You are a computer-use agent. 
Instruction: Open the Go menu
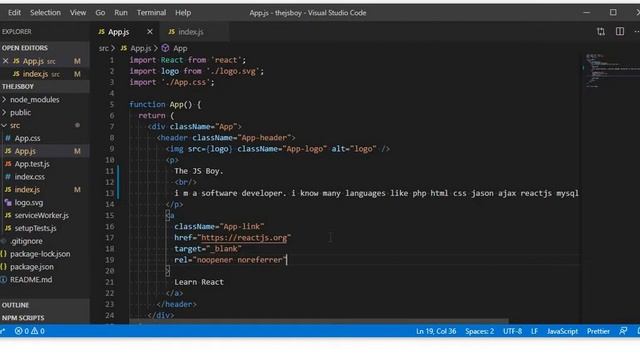point(100,13)
